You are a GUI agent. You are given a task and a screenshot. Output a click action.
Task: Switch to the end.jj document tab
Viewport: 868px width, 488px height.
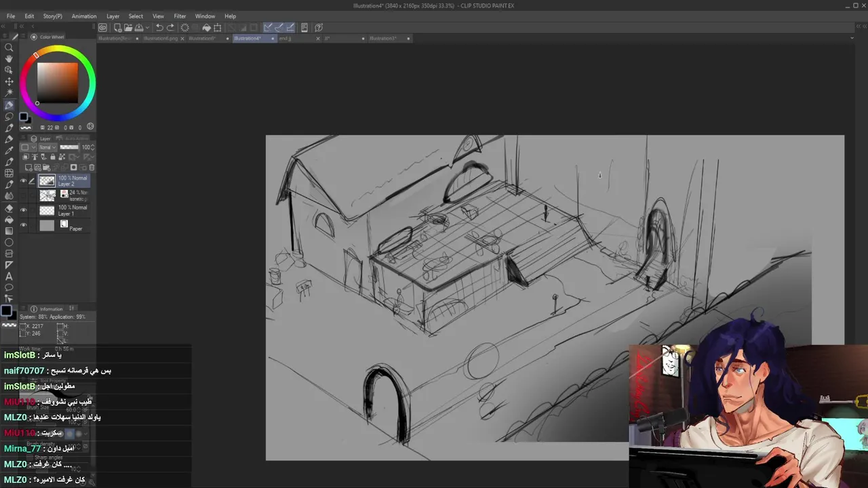pos(285,39)
